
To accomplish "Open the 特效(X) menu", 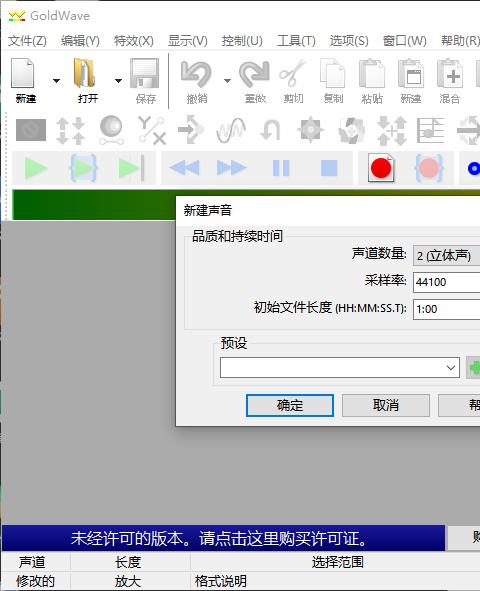I will click(134, 41).
